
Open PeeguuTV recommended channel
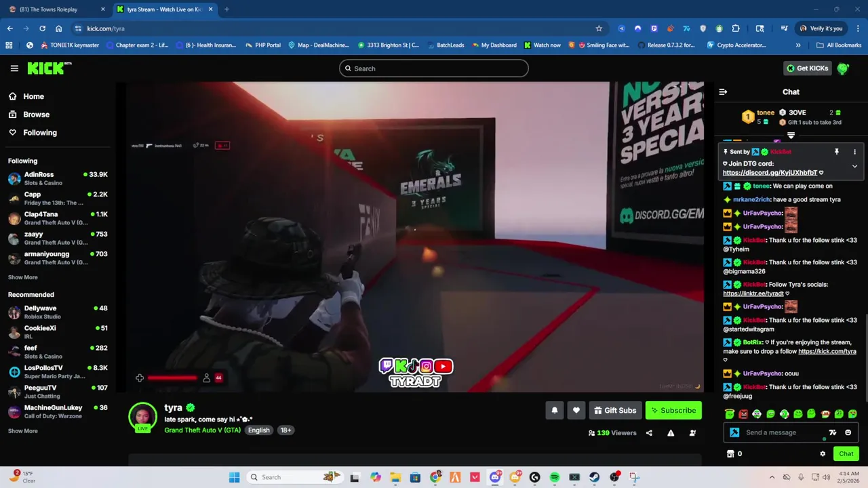(x=58, y=392)
